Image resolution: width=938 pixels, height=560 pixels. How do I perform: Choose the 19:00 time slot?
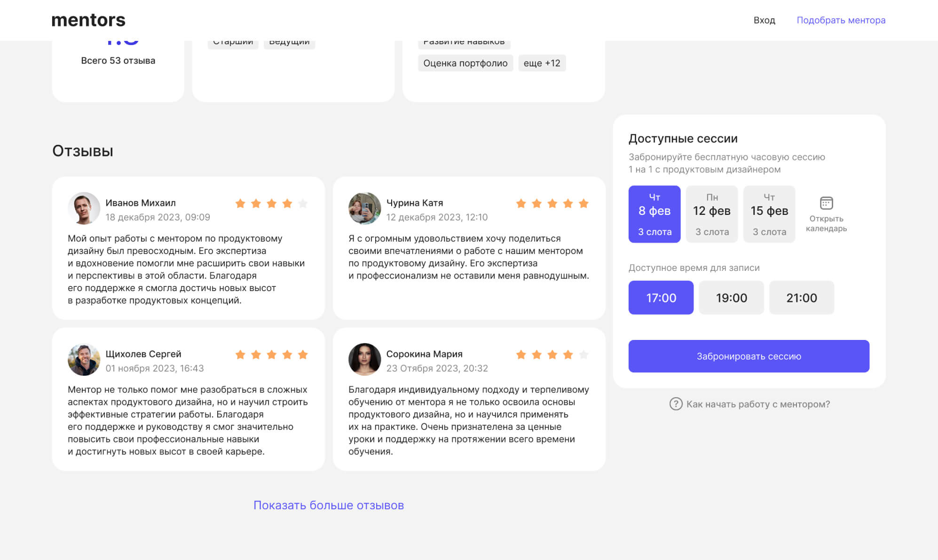pos(731,298)
